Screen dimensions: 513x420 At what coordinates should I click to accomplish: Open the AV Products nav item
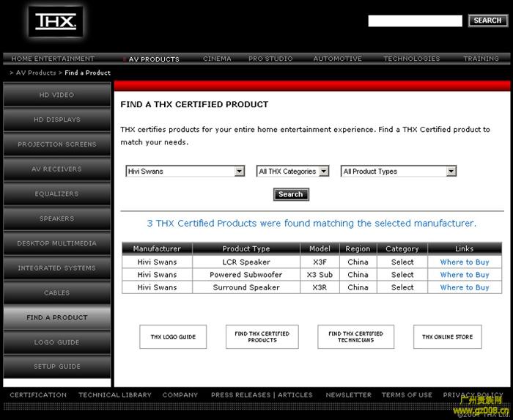pos(154,59)
